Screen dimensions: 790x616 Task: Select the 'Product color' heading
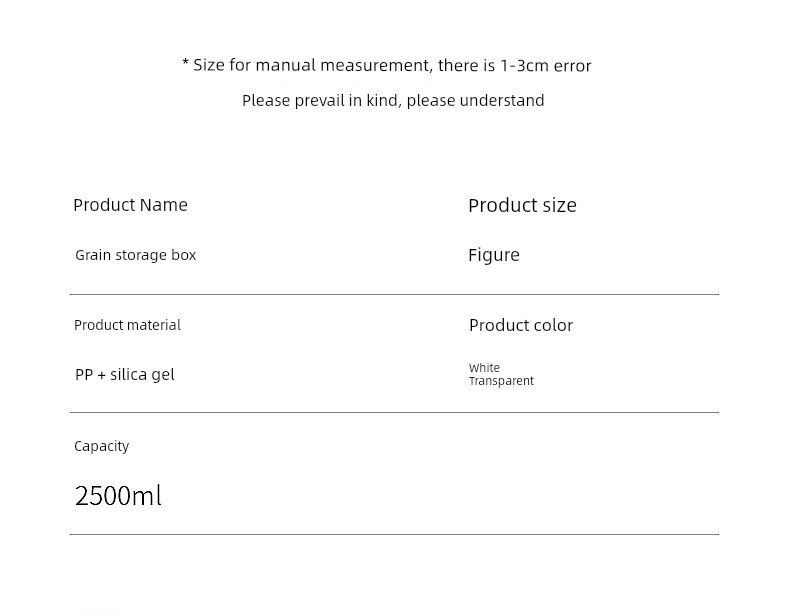click(x=521, y=325)
